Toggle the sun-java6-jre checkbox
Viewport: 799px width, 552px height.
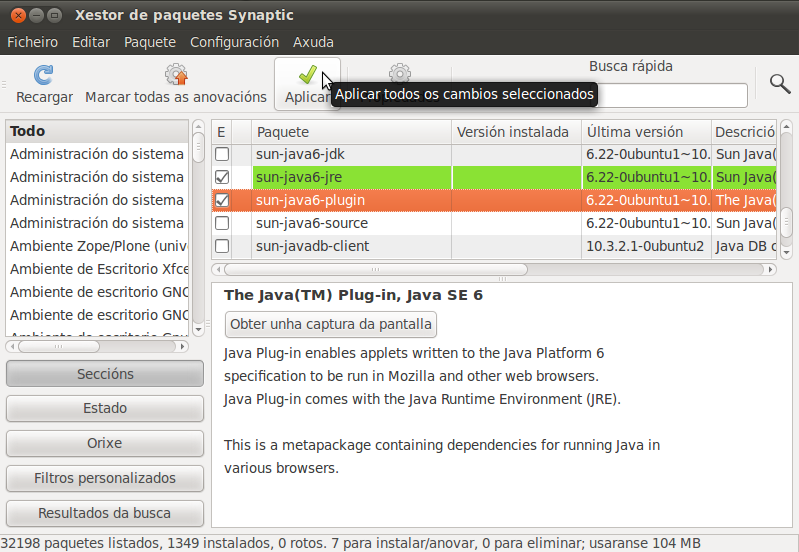point(222,177)
